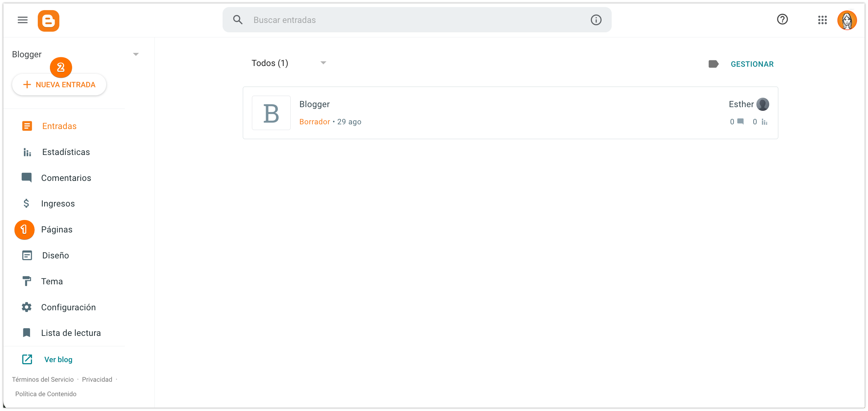Image resolution: width=868 pixels, height=411 pixels.
Task: Create a new post with Nueva Entrada
Action: (59, 85)
